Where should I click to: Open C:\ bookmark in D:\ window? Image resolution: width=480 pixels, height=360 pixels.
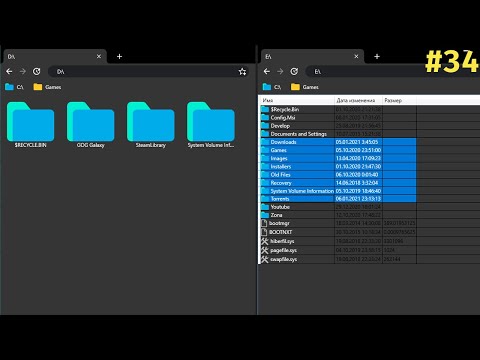[14, 87]
